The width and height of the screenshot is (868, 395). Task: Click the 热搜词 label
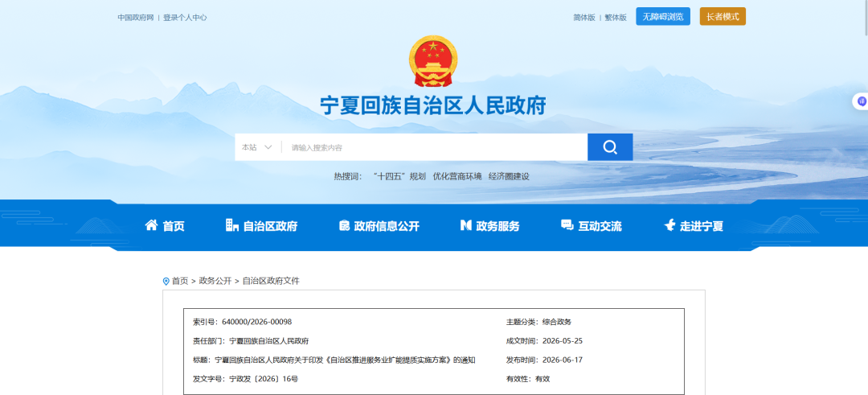click(x=348, y=177)
